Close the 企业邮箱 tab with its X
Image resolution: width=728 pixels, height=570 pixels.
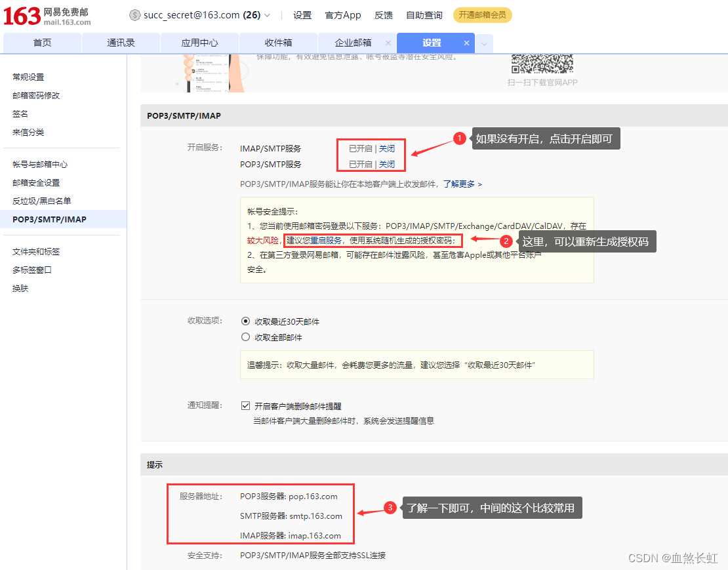[388, 43]
